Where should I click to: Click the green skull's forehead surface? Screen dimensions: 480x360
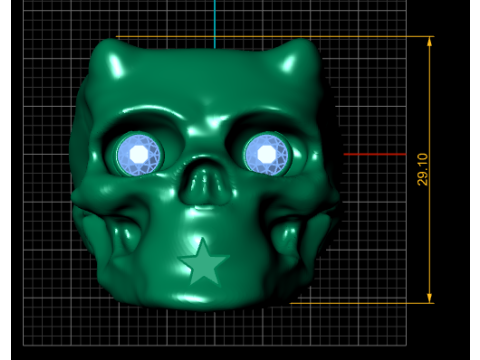[x=203, y=78]
